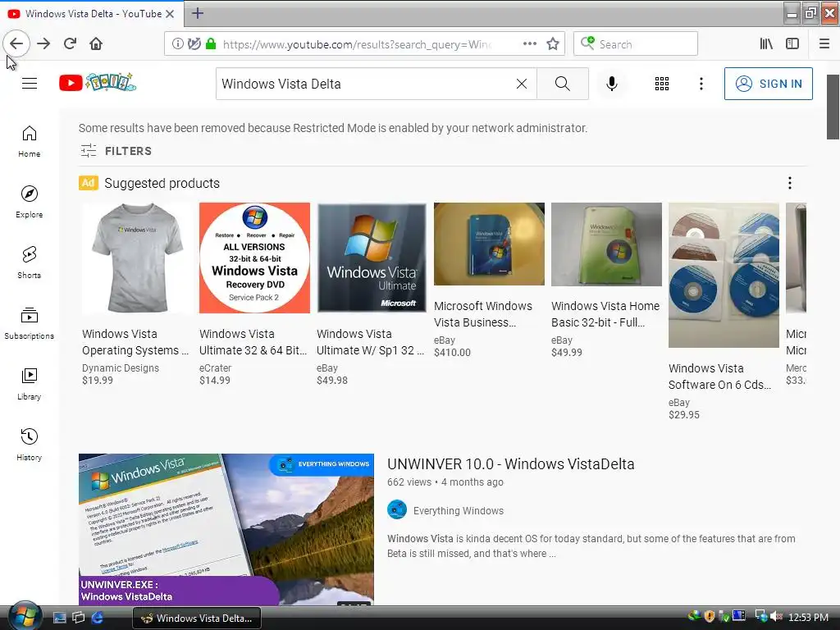Click Switch between windows quick launch icon

[78, 618]
